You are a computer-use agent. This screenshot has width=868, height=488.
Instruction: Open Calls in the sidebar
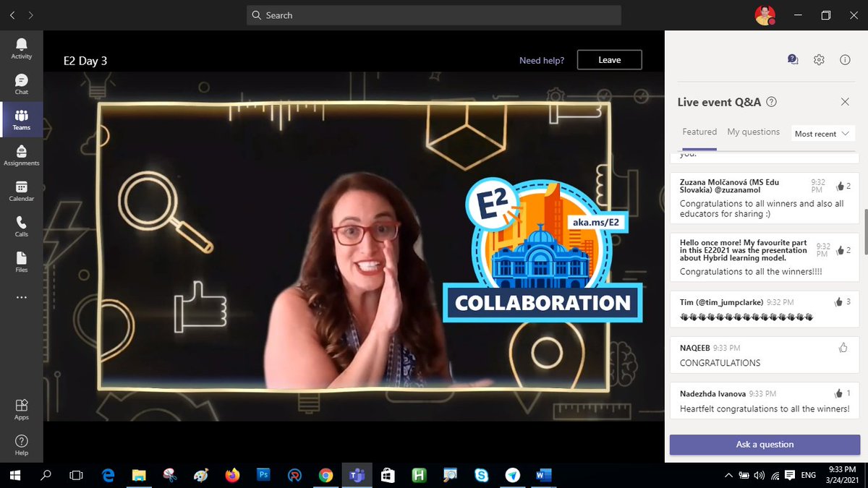point(21,226)
